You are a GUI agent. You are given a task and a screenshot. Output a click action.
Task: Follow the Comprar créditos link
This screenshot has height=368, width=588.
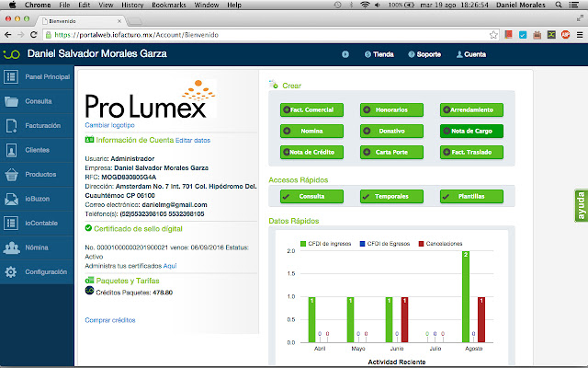point(110,320)
